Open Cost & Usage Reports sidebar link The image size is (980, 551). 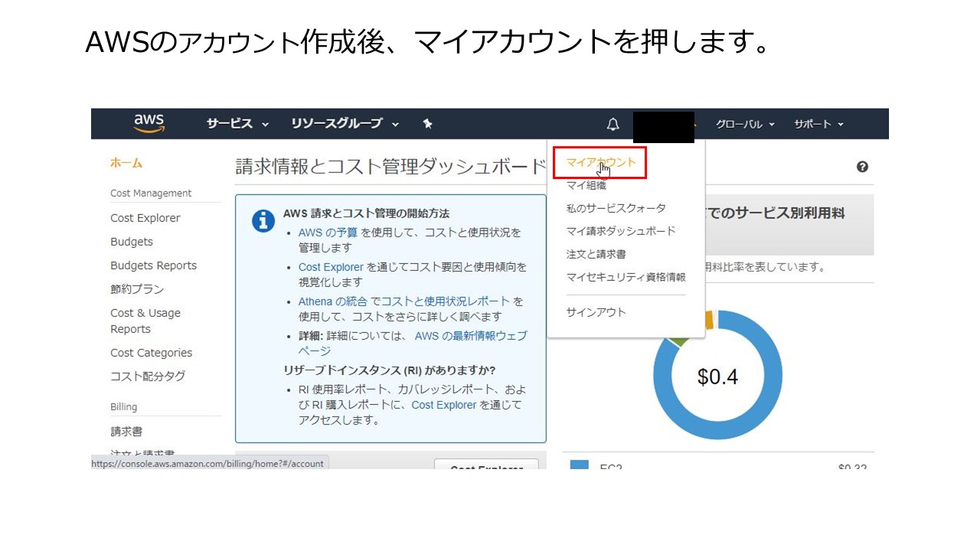tap(145, 321)
